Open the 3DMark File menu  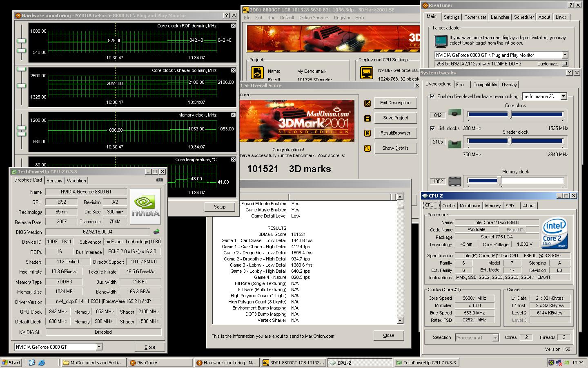[247, 18]
